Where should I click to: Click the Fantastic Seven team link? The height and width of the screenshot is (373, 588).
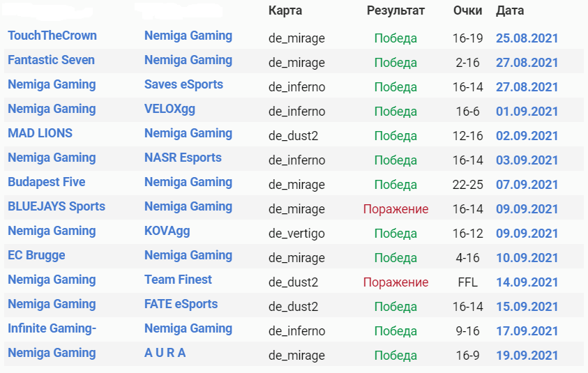(x=51, y=60)
